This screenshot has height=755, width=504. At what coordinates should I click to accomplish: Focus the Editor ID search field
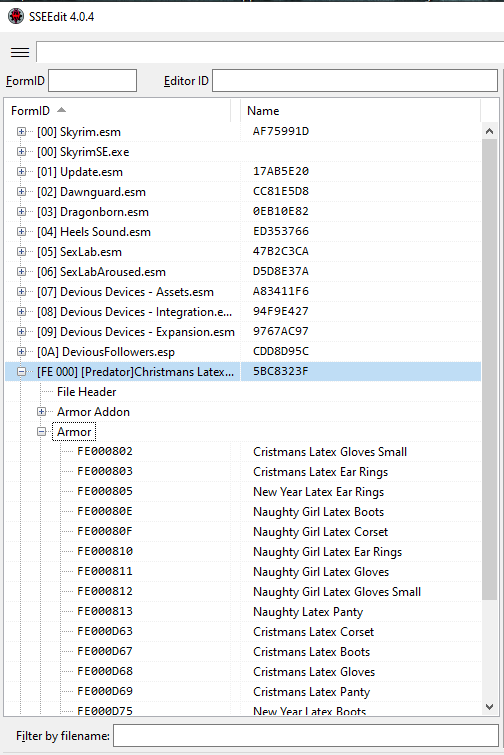coord(355,80)
